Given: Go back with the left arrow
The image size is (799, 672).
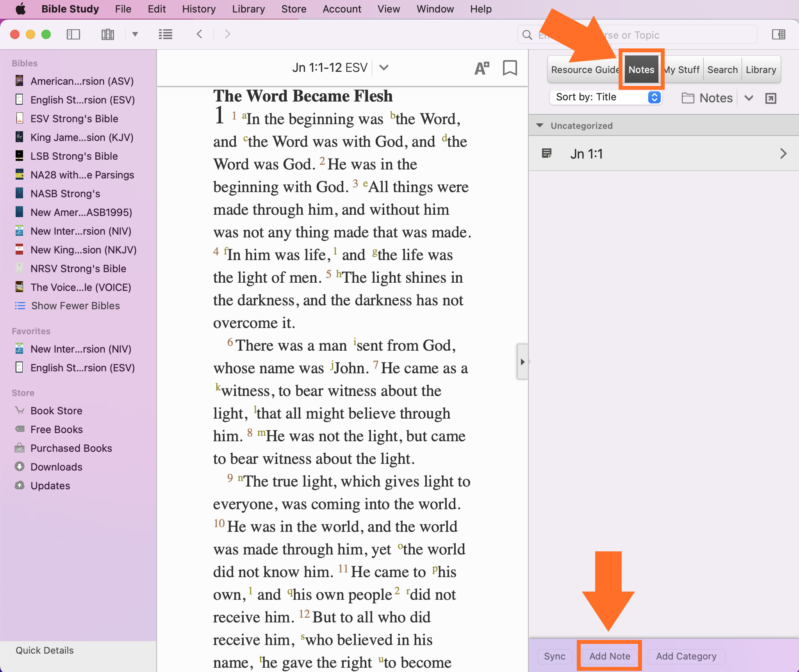Looking at the screenshot, I should [x=200, y=34].
